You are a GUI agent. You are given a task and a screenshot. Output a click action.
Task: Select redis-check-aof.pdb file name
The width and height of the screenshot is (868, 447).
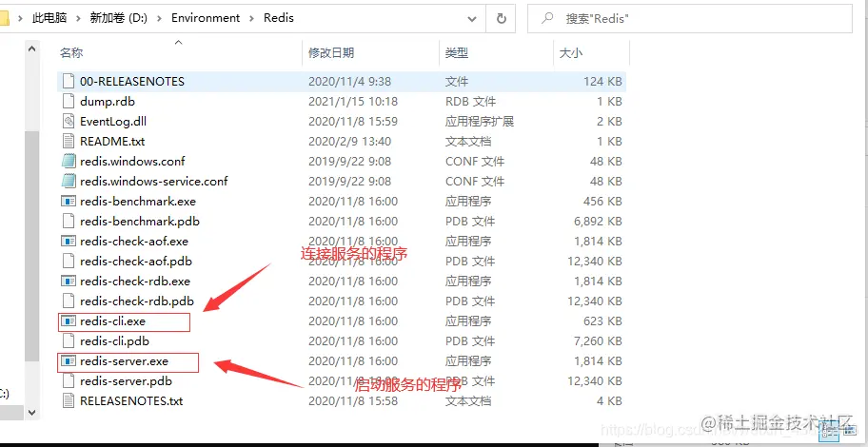point(135,262)
